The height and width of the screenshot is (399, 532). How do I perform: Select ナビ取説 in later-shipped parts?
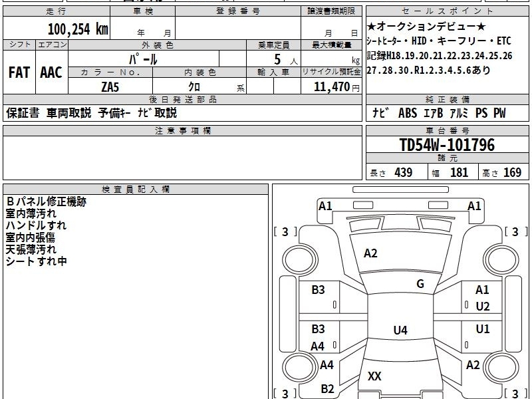[157, 112]
